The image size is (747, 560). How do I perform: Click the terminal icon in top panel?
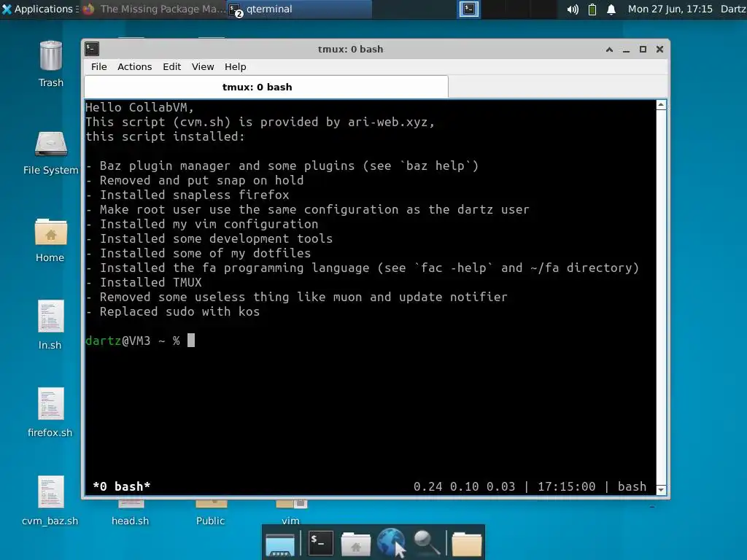pos(469,9)
